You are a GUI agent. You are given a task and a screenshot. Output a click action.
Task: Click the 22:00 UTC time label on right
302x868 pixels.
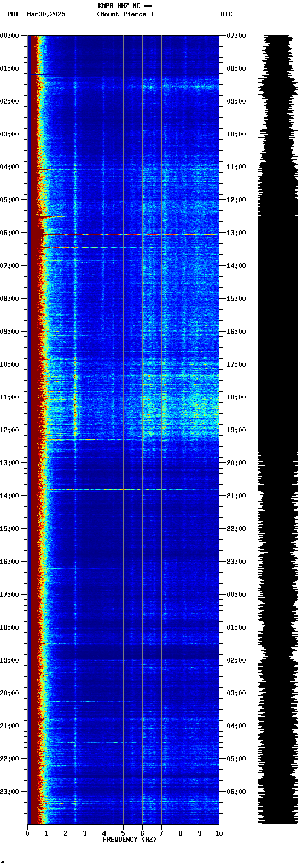coord(236,529)
